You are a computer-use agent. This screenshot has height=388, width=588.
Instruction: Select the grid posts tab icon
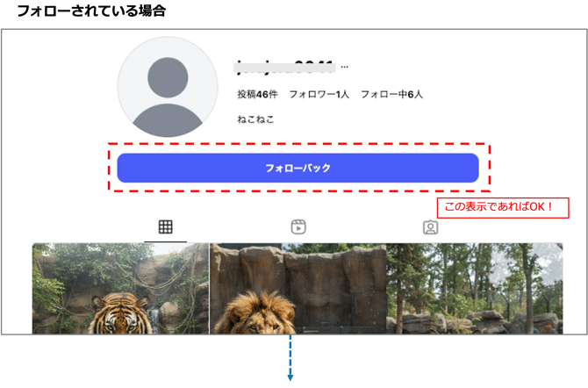165,227
